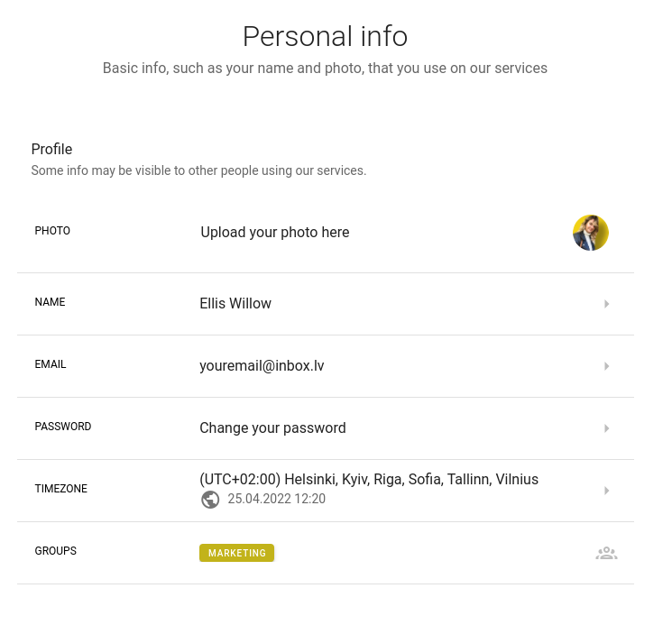Click the 25.04.2022 12:20 date text
The image size is (672, 625).
[x=276, y=499]
